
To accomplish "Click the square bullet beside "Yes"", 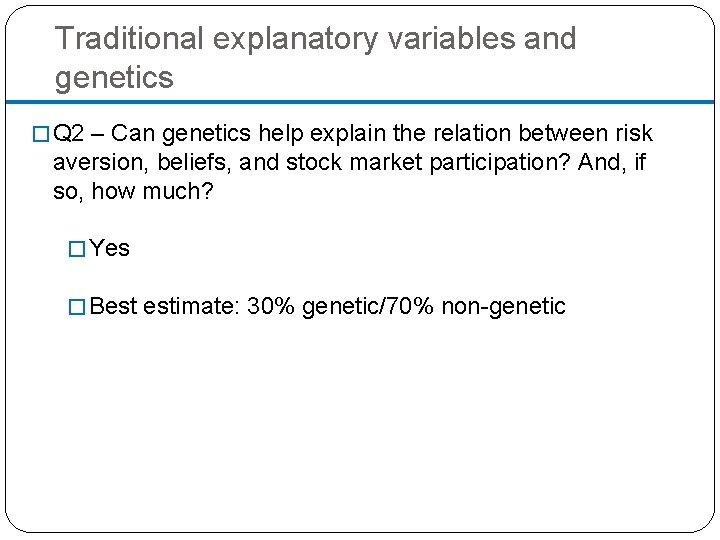I will click(x=77, y=249).
